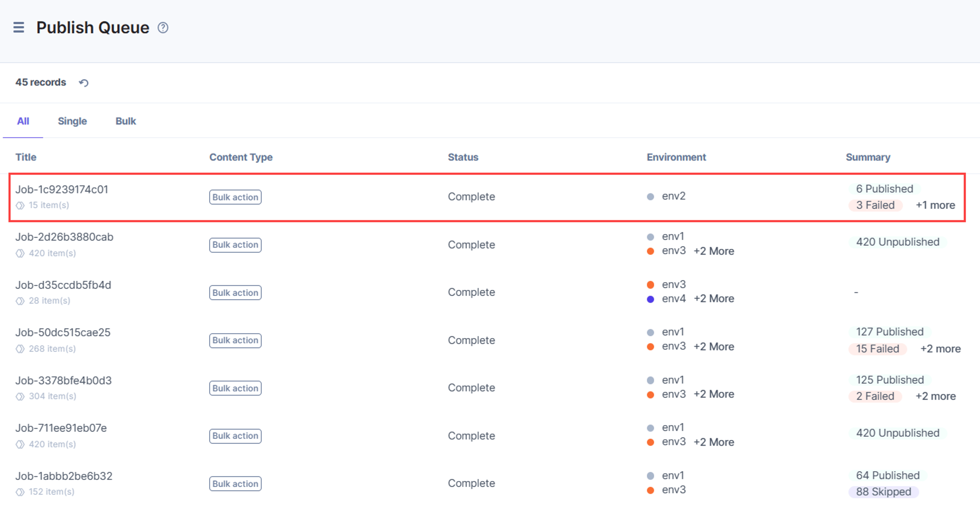Open job Job-711ee91eb07e
The image size is (980, 518).
click(x=61, y=428)
